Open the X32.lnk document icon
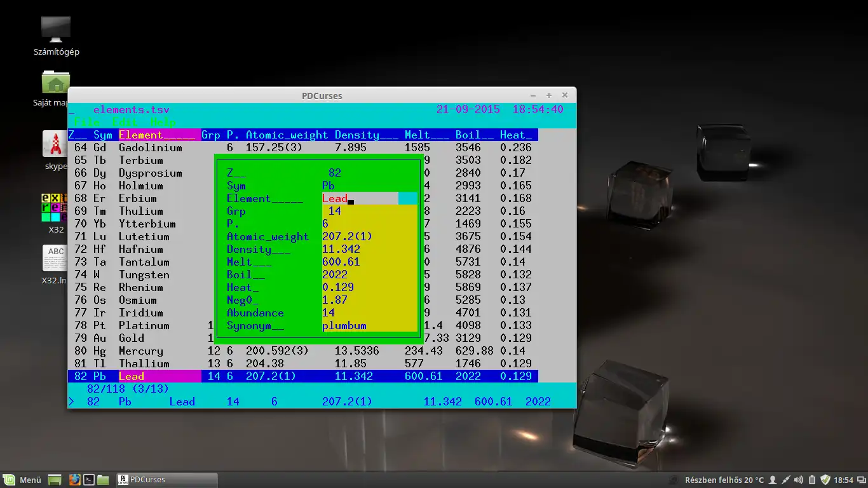This screenshot has height=488, width=868. pyautogui.click(x=55, y=264)
